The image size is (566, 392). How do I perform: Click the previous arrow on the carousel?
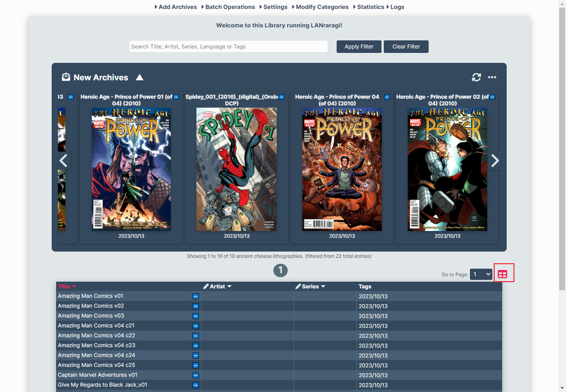click(x=63, y=161)
